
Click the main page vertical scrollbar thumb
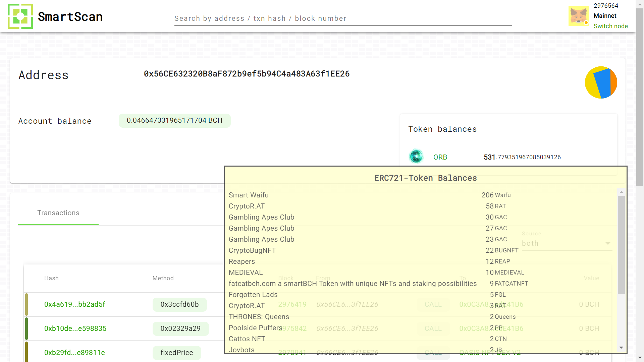tap(640, 97)
